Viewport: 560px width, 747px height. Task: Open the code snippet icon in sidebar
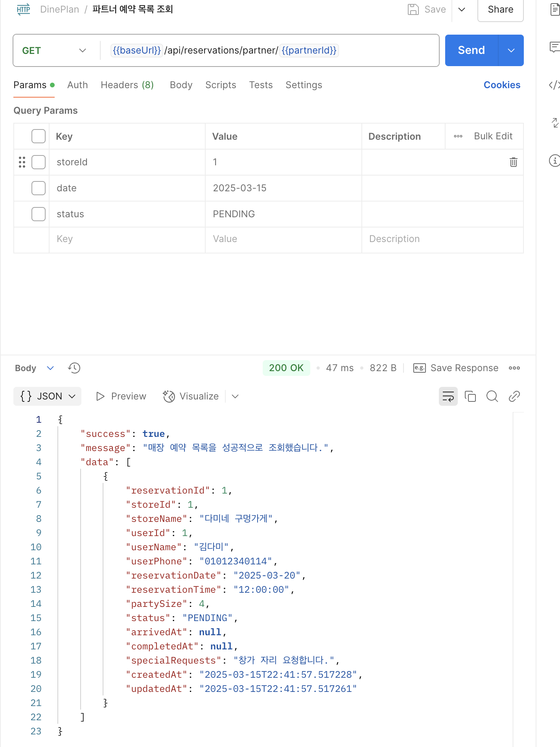[x=554, y=85]
